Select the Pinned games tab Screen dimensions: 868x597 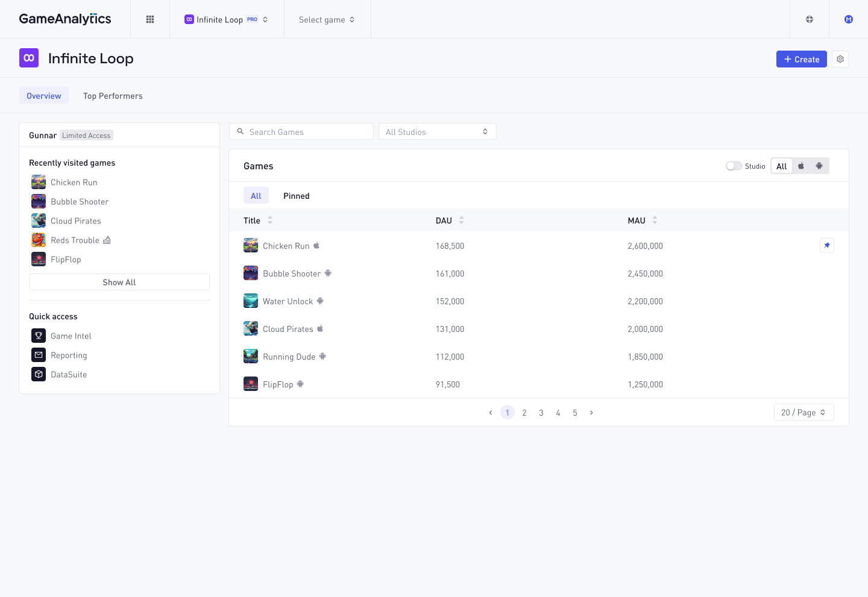[297, 196]
